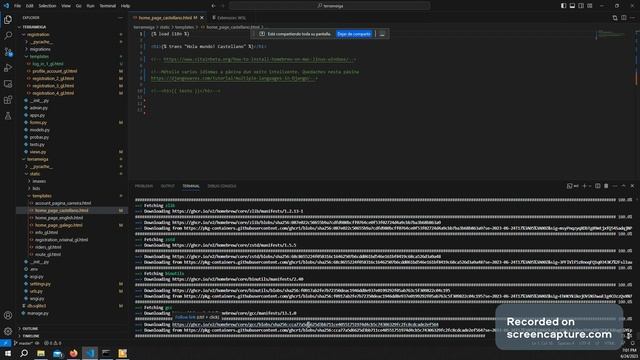Open profile_account_gl.html file

click(x=55, y=71)
